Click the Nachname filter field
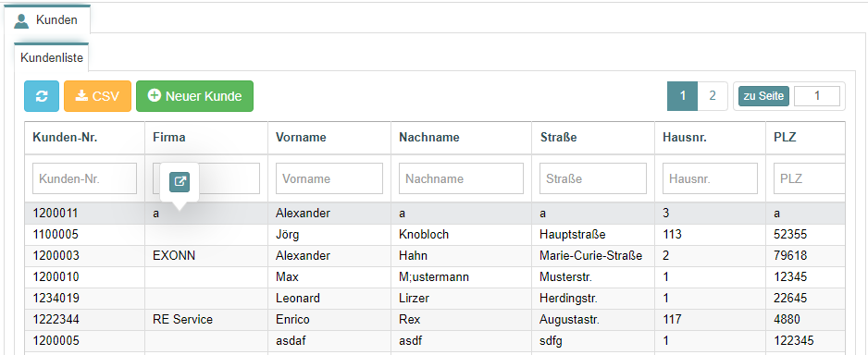This screenshot has width=868, height=355. point(461,178)
